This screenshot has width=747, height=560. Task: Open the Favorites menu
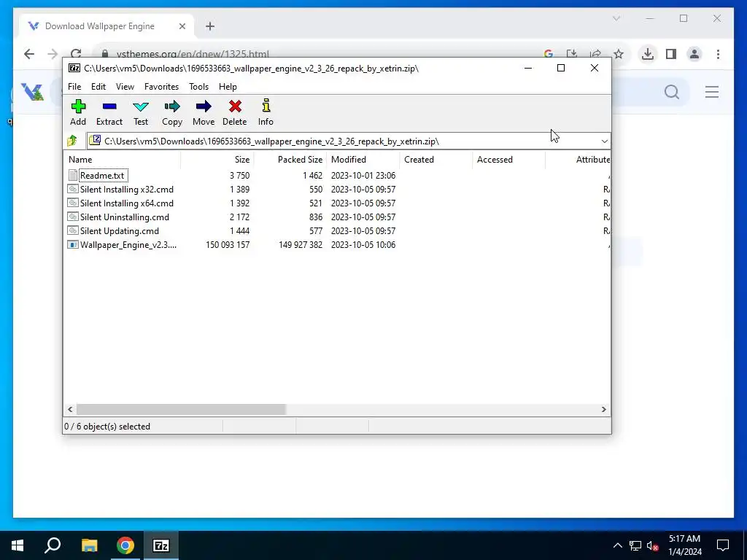[161, 87]
